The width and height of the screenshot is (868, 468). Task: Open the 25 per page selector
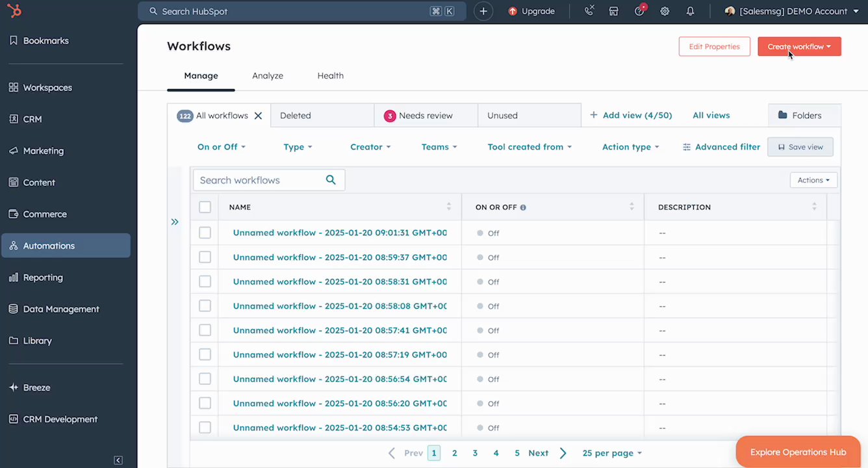[611, 453]
